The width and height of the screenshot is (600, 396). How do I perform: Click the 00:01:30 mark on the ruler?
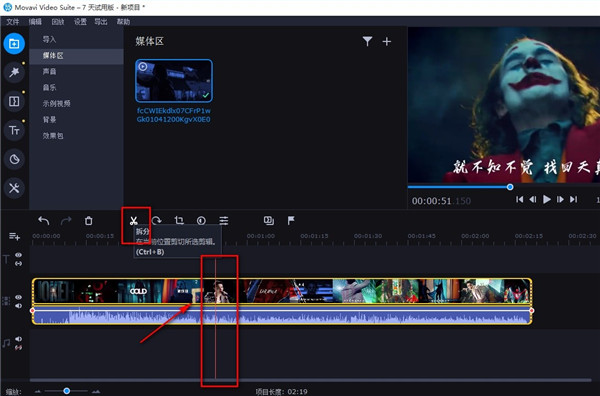coord(368,236)
